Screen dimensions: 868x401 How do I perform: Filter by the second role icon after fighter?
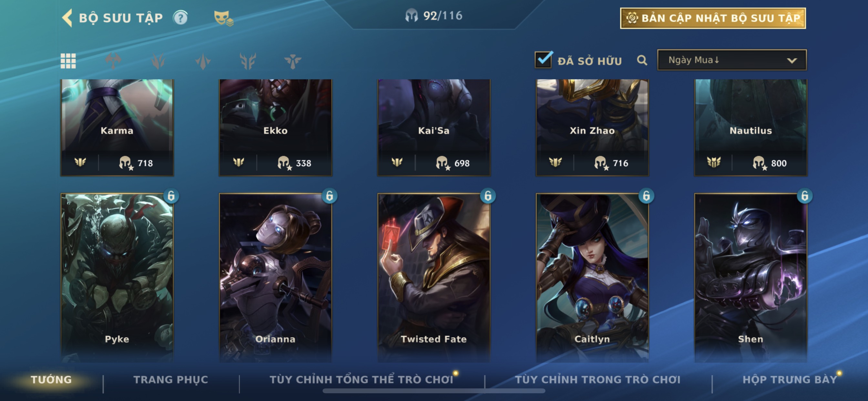(158, 61)
